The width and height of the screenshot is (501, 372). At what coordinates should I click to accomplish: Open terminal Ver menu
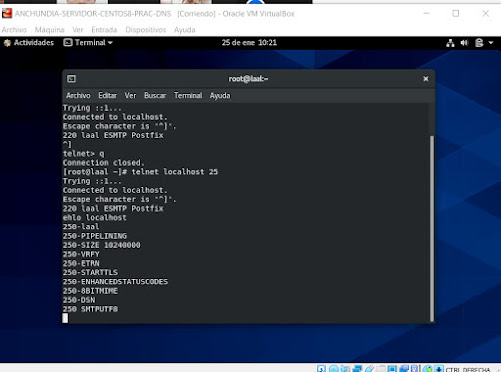click(130, 96)
